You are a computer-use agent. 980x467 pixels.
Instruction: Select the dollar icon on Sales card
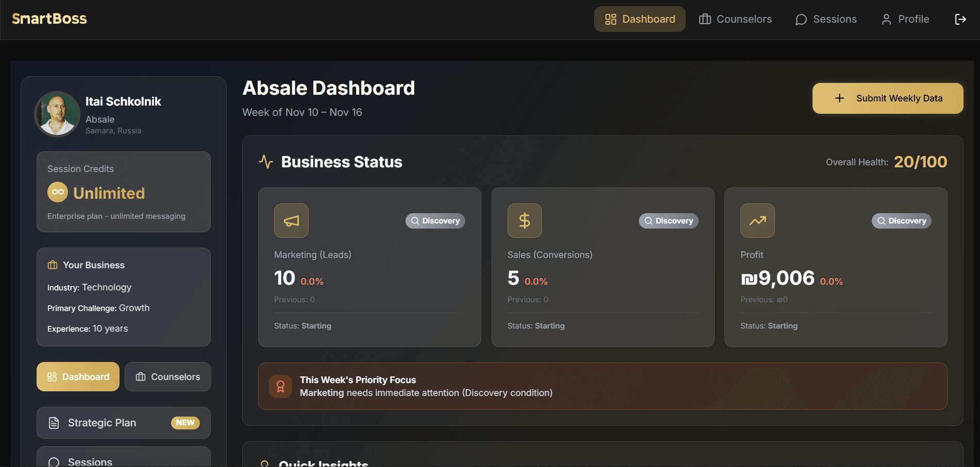[525, 220]
